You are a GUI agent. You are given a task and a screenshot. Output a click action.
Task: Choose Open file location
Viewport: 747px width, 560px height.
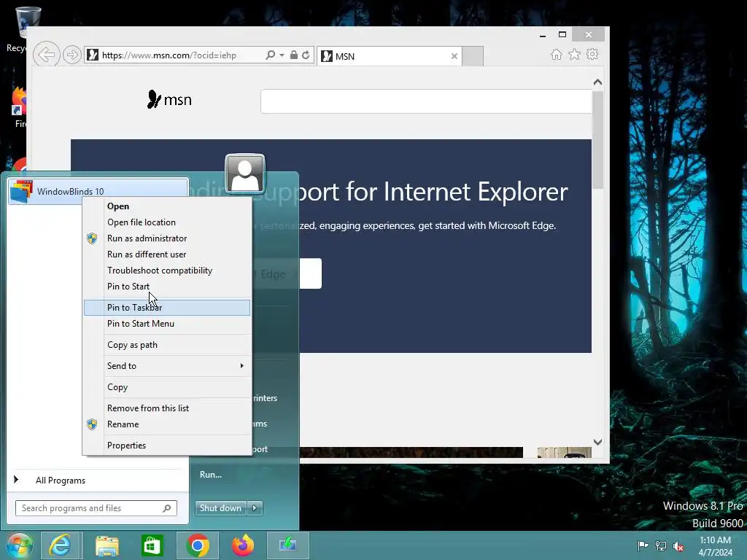point(167,222)
